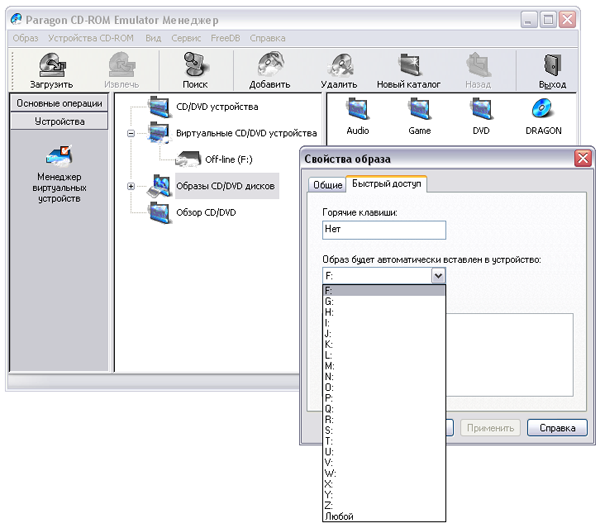The image size is (600, 528).
Task: Click the main window maximize button
Action: pyautogui.click(x=548, y=20)
